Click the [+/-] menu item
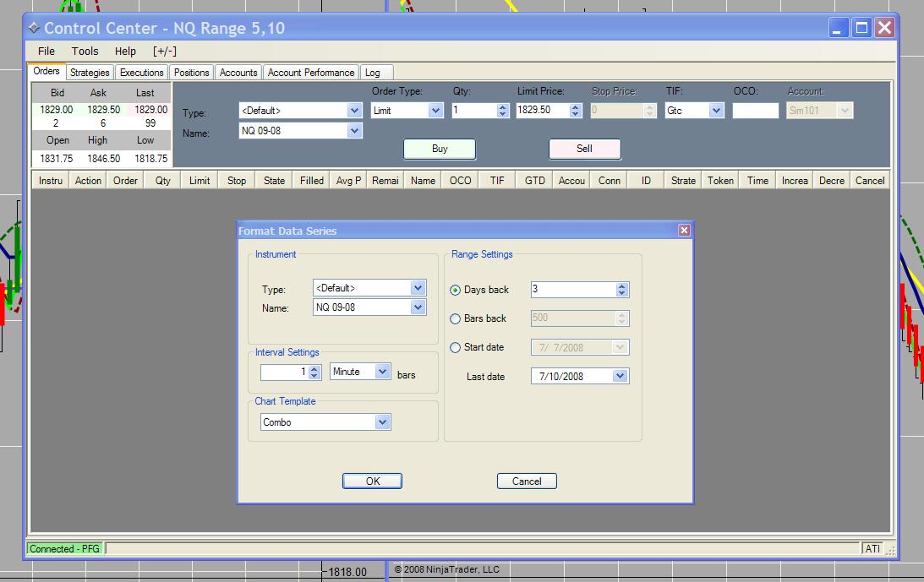The width and height of the screenshot is (924, 582). tap(164, 52)
